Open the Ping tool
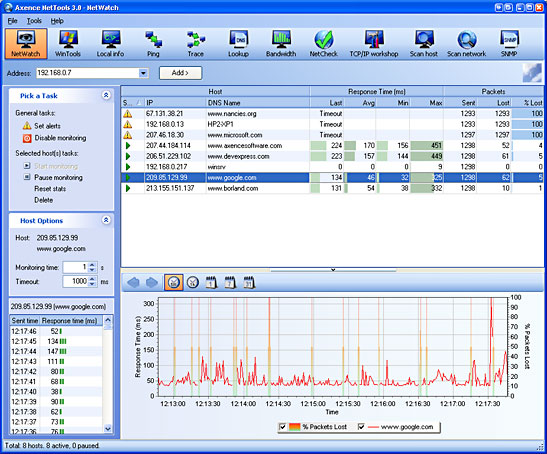Image resolution: width=547 pixels, height=454 pixels. 153,44
